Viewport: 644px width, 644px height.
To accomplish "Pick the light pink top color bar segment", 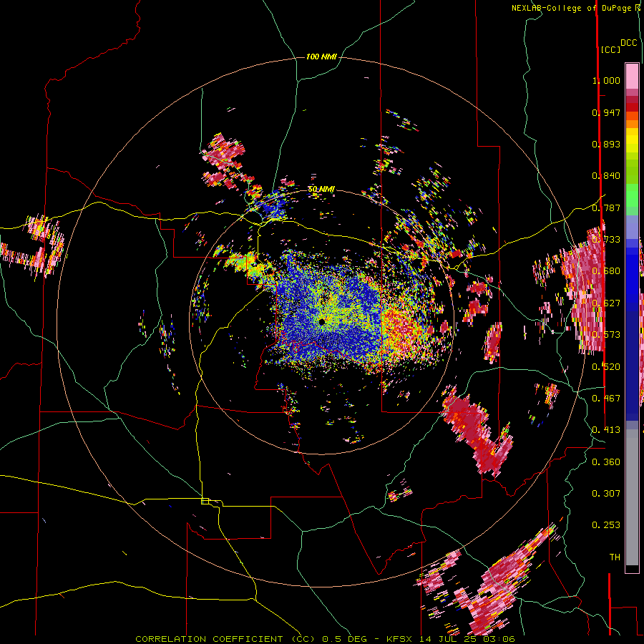I will click(x=632, y=76).
